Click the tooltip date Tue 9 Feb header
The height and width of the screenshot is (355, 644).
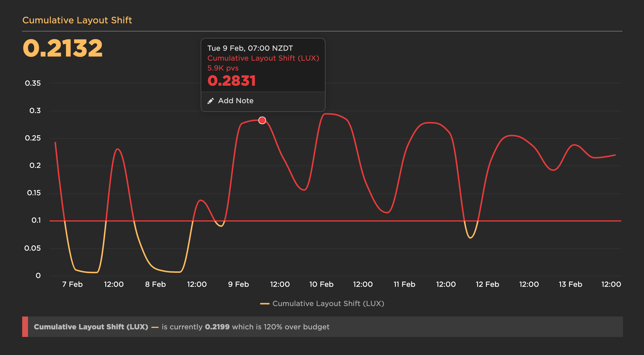(x=250, y=48)
